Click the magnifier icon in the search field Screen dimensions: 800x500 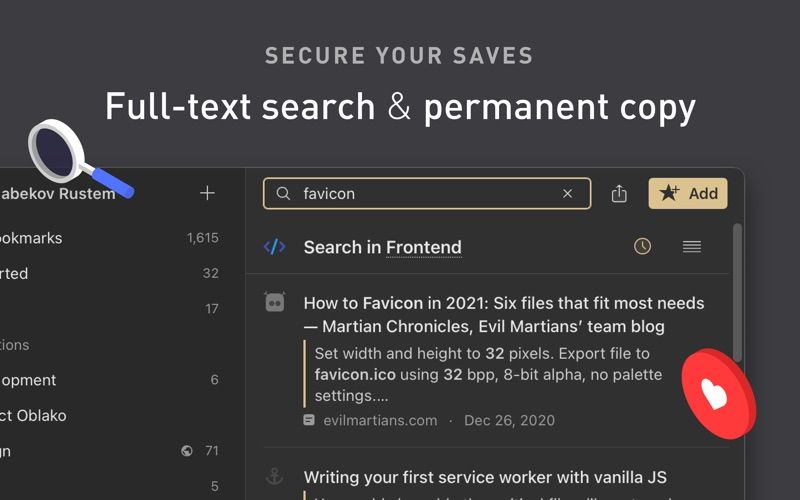pyautogui.click(x=283, y=193)
